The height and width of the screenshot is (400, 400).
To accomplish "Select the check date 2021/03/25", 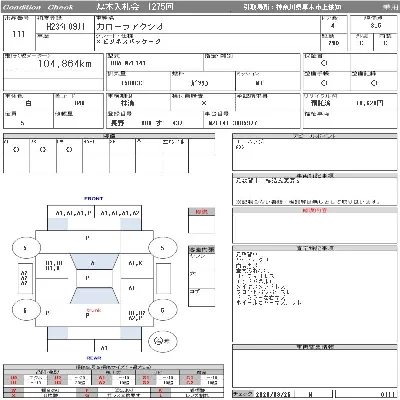I will pos(273,394).
